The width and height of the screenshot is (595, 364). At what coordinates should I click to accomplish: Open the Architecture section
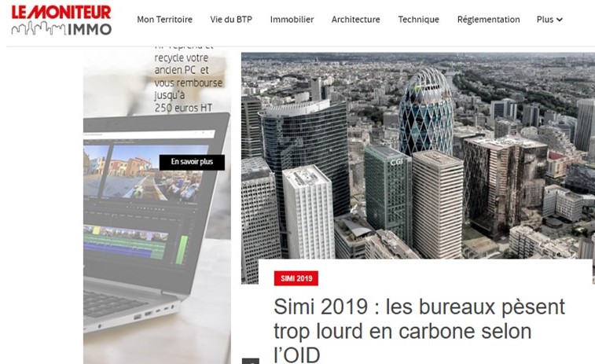(355, 20)
